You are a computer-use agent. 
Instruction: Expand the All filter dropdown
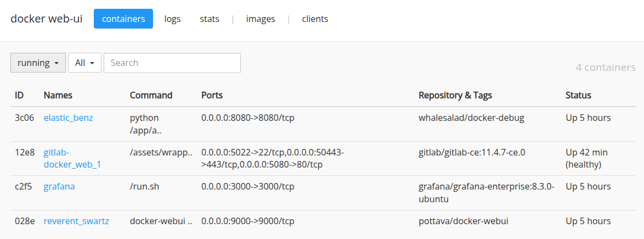(x=84, y=63)
